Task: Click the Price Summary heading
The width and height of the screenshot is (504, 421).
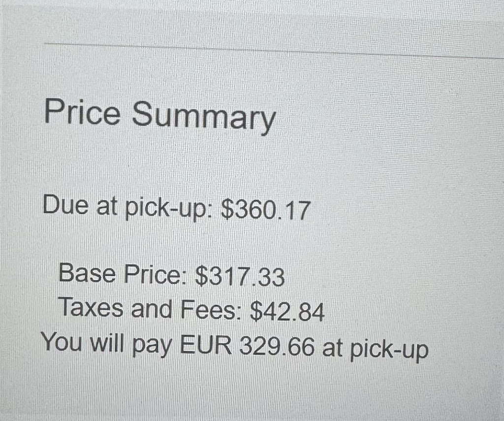Action: [160, 115]
